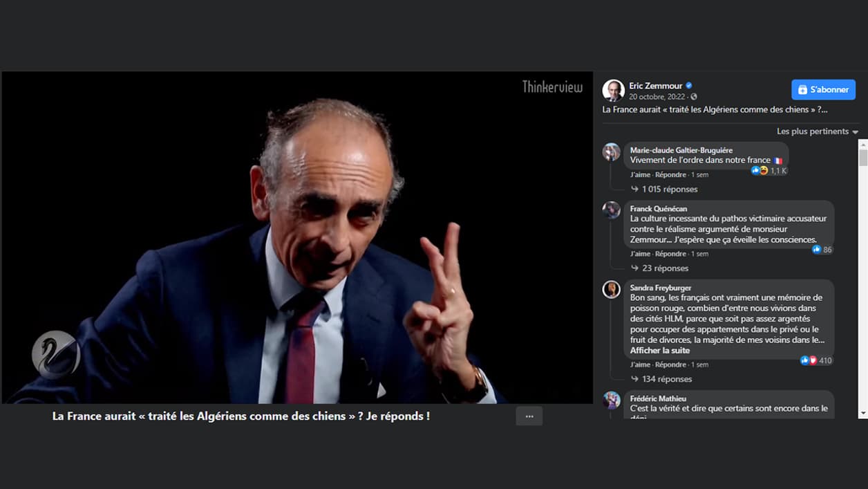868x489 pixels.
Task: Open the Les plus pertinents comment sort dropdown
Action: (818, 131)
